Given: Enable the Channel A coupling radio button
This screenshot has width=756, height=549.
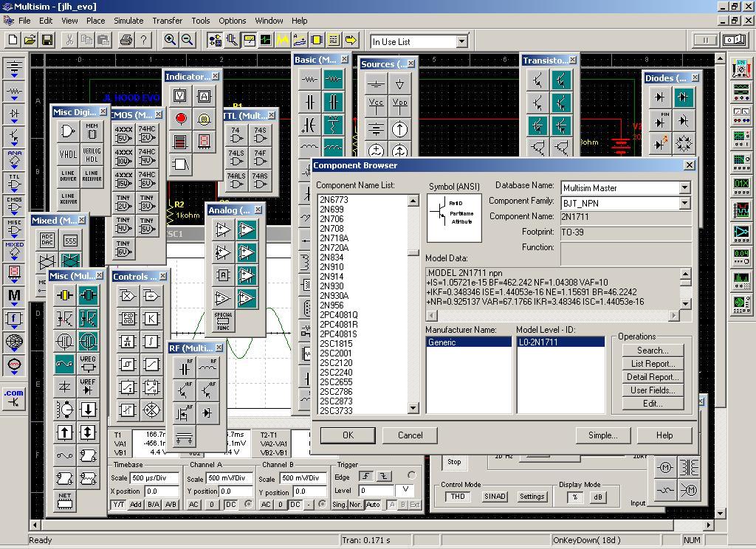Looking at the screenshot, I should [x=248, y=504].
